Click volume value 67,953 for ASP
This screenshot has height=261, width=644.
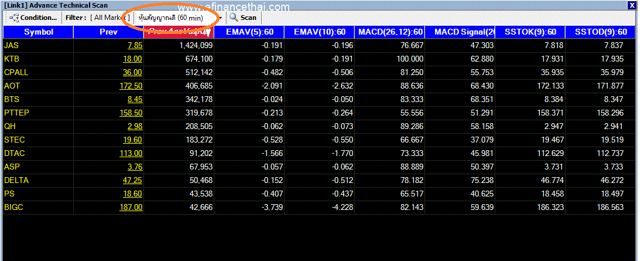(x=199, y=167)
